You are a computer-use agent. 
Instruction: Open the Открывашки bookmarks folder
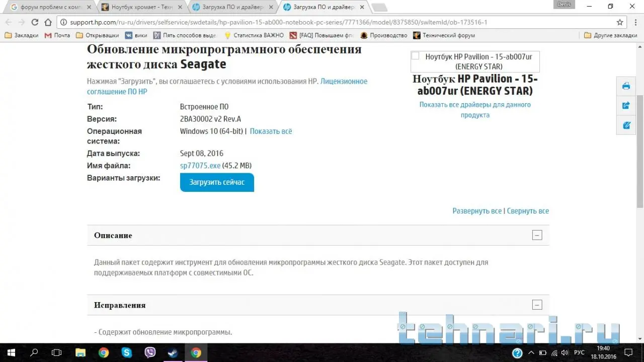pyautogui.click(x=98, y=35)
